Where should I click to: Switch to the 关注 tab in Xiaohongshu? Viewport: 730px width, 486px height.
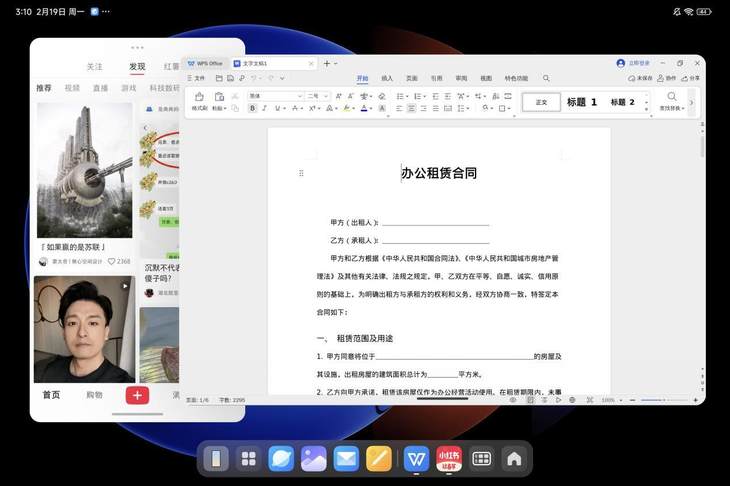(x=94, y=67)
